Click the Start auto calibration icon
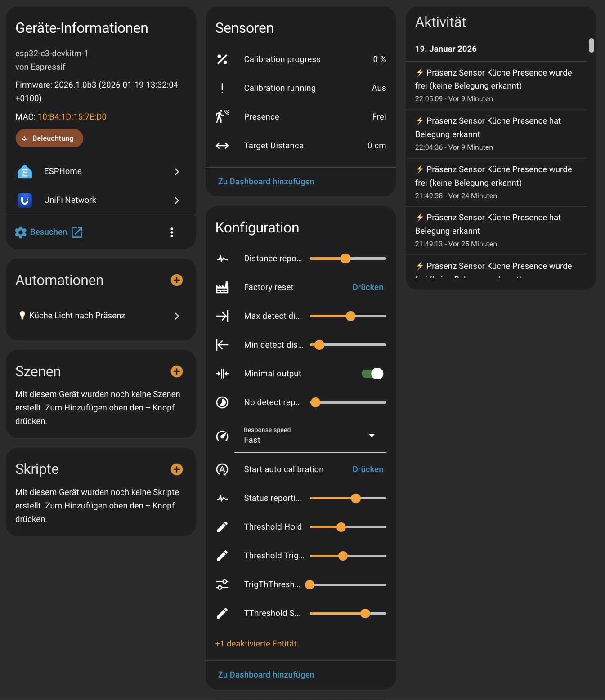 coord(222,469)
